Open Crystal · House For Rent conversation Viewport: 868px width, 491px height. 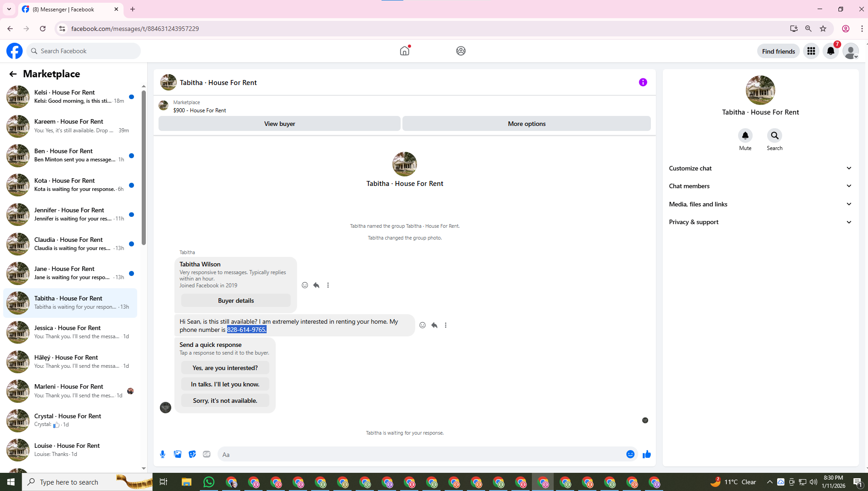pyautogui.click(x=70, y=421)
